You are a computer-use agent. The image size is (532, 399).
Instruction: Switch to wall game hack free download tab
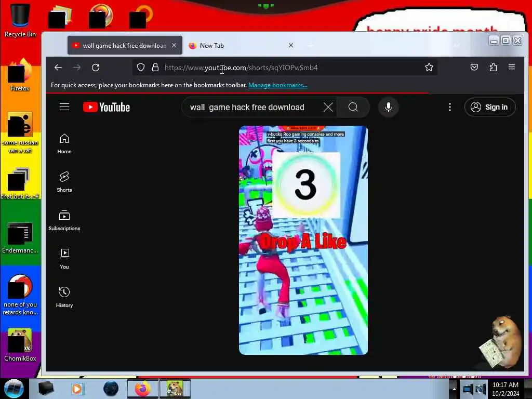(125, 45)
